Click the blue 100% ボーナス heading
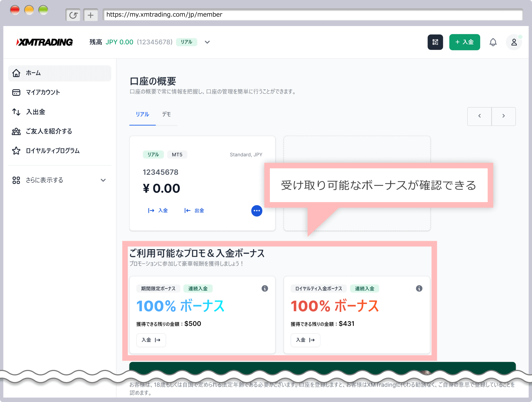Screen dimensions: 532x402 (x=180, y=306)
